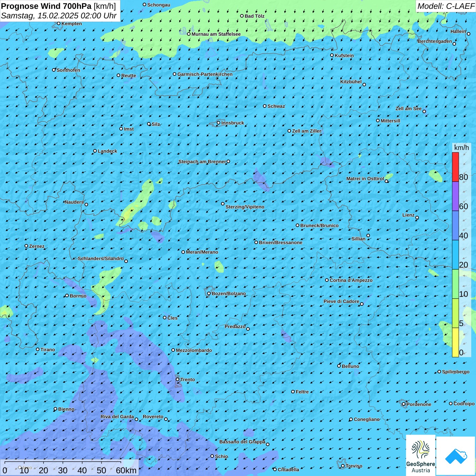Screen dimensions: 476x476
Task: Click the Sonthofen city label
Action: (68, 70)
